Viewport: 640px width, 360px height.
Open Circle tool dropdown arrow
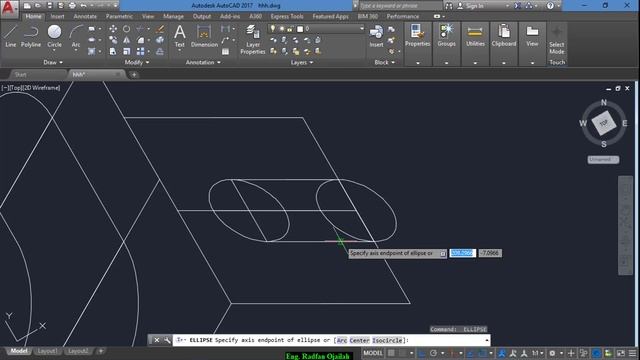coord(54,51)
